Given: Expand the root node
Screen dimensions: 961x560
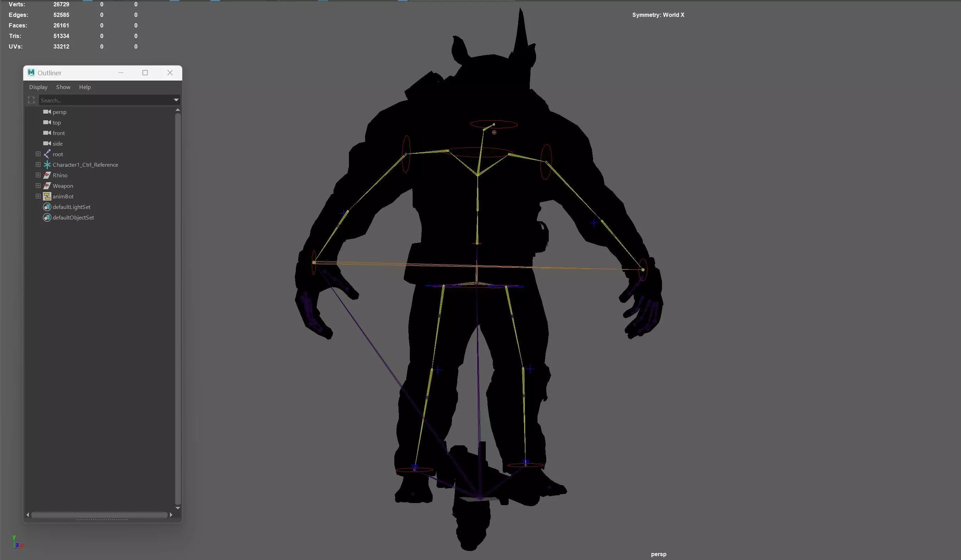Looking at the screenshot, I should point(38,154).
